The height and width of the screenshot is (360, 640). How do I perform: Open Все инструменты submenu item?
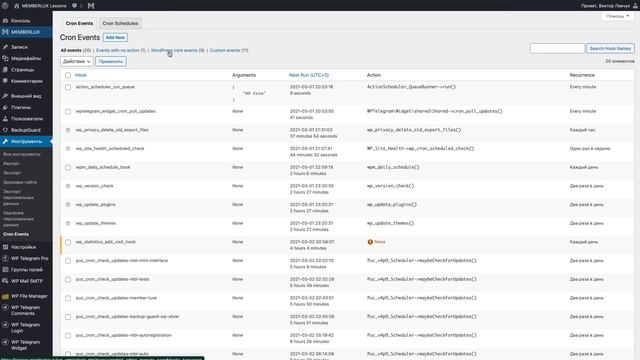[22, 154]
